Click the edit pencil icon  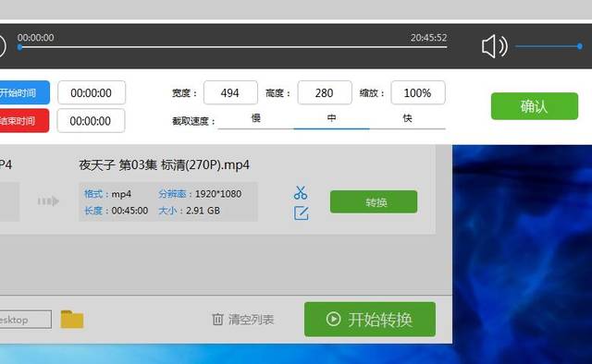(x=301, y=213)
